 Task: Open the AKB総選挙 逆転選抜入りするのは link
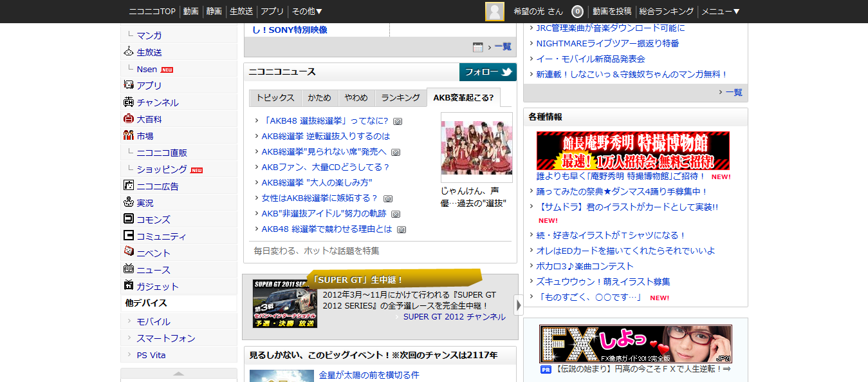click(326, 137)
